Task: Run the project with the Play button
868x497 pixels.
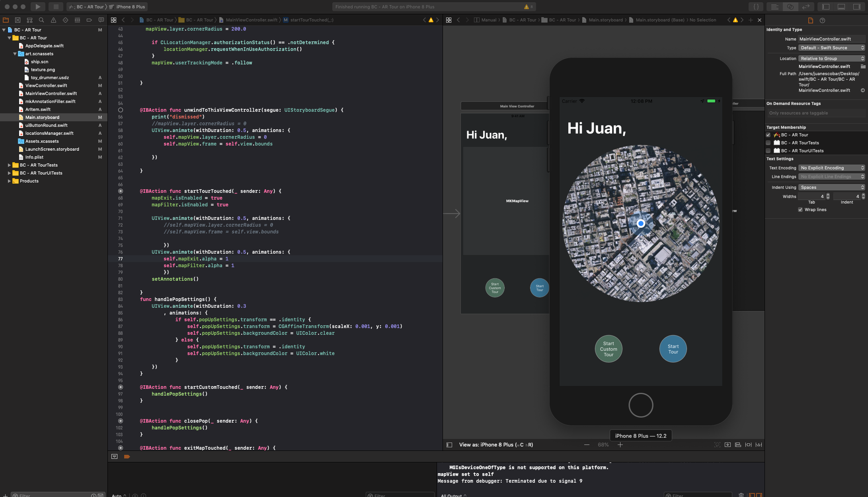Action: (x=37, y=7)
